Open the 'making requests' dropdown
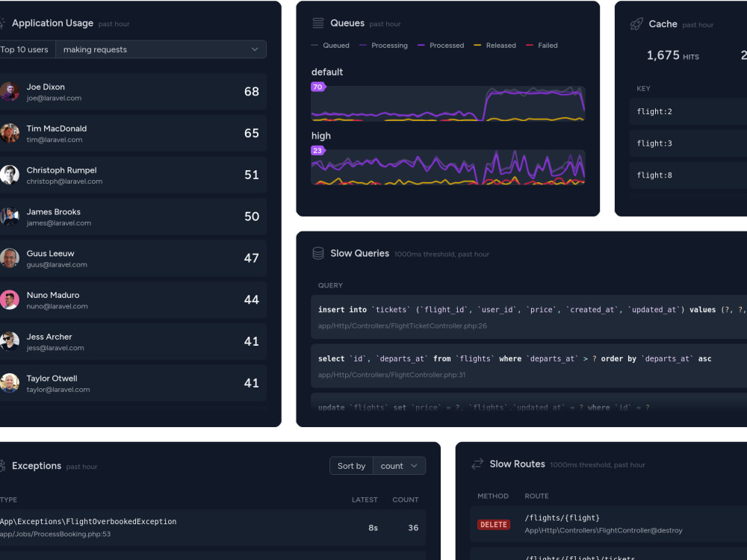This screenshot has height=560, width=747. 161,49
